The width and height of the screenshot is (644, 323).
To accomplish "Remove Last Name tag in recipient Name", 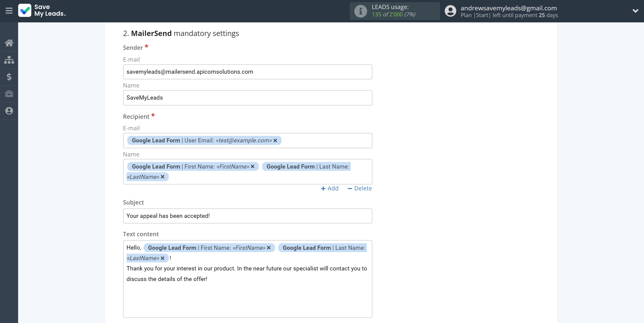I will coord(163,177).
